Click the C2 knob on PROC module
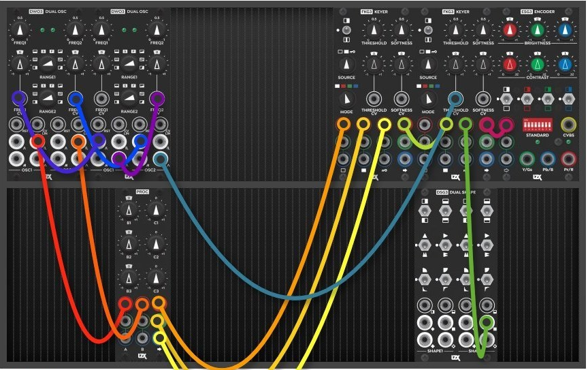 tap(156, 245)
